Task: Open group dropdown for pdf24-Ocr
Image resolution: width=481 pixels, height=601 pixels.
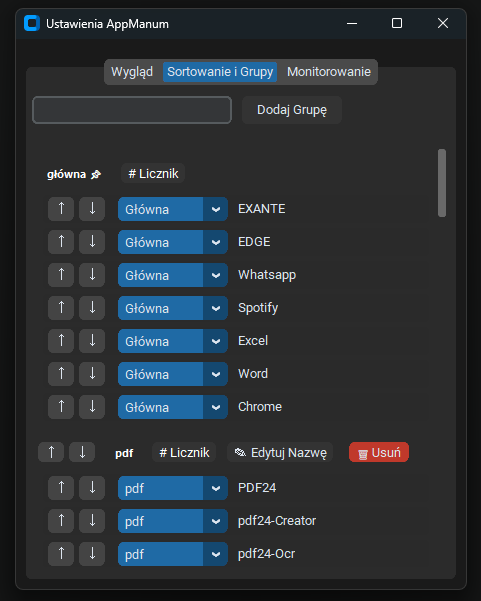Action: pos(173,554)
